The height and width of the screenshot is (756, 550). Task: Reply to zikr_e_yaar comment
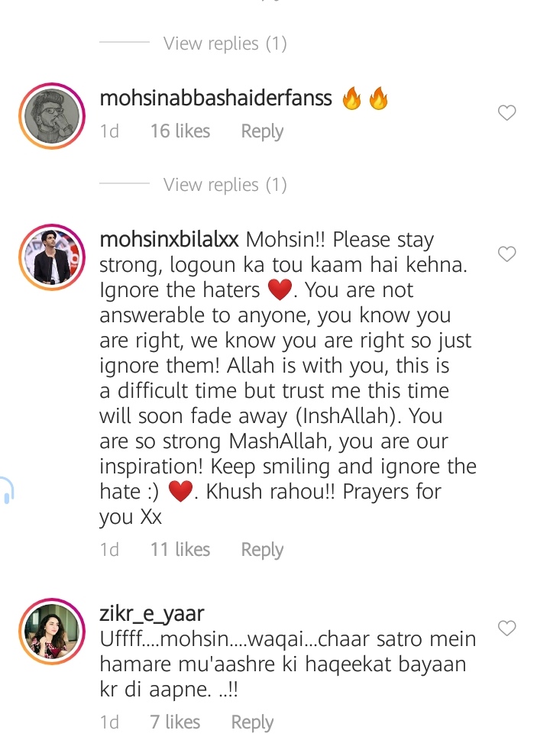point(252,722)
